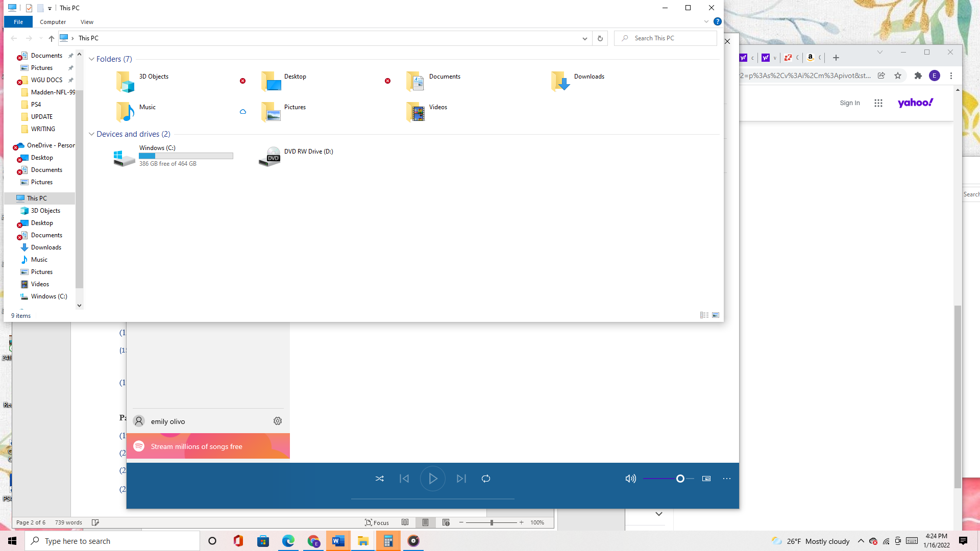Switch to details view in File Explorer

tap(704, 315)
